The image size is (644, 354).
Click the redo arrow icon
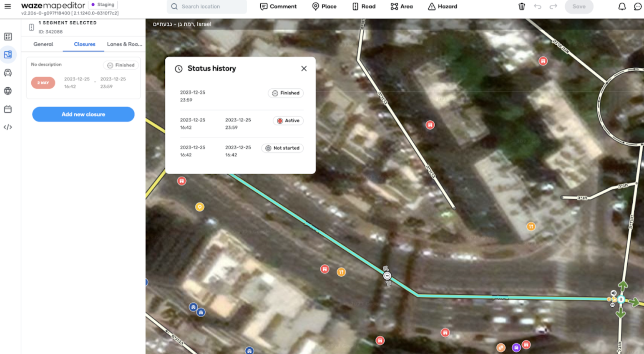[553, 6]
